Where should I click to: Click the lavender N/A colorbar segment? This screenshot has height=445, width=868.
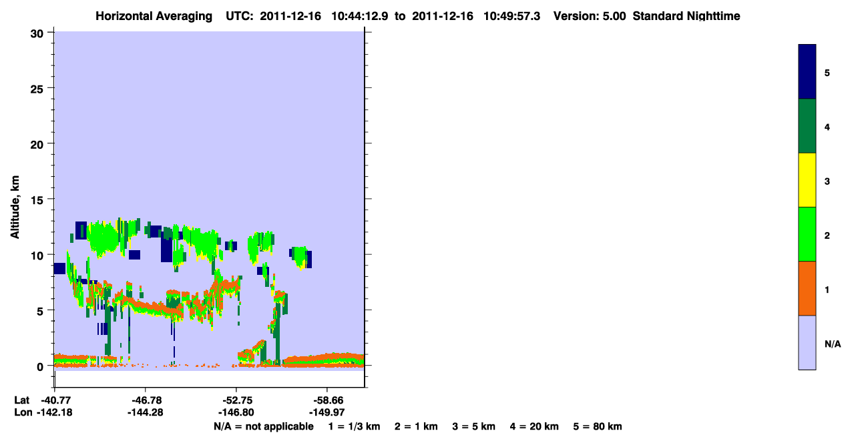[807, 342]
